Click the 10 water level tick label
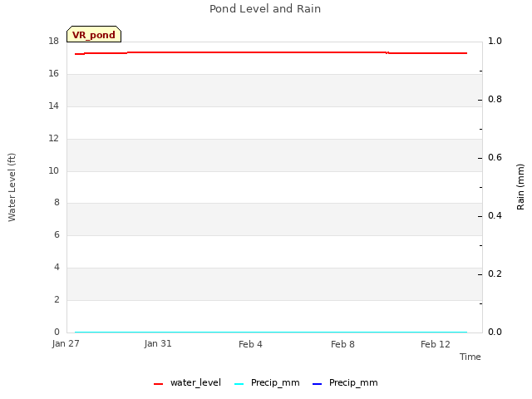The image size is (532, 399). coord(53,170)
